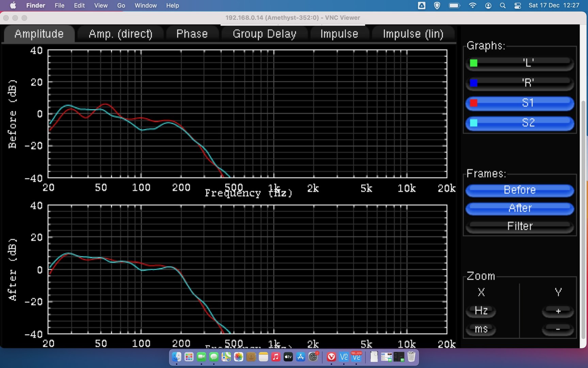Decrease Y zoom with minus button
Viewport: 588px width, 368px height.
tap(558, 329)
